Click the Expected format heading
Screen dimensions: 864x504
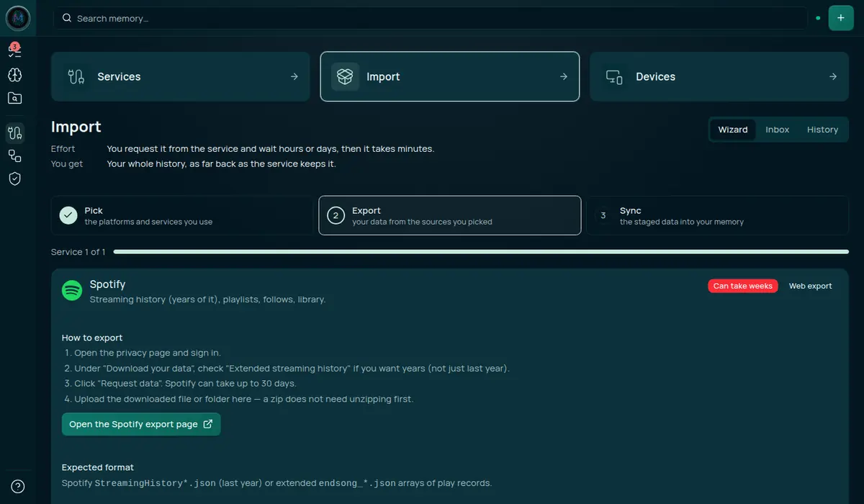pyautogui.click(x=98, y=467)
